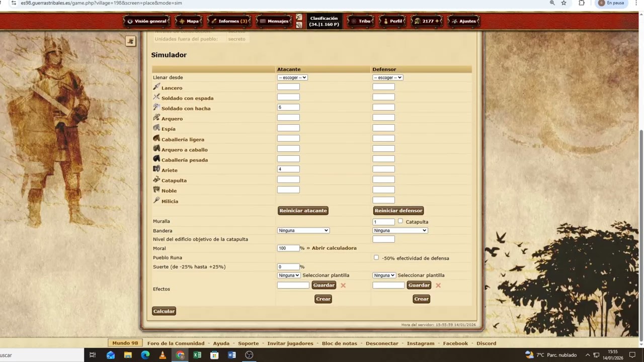Click the Catapulta unit icon

(x=156, y=179)
